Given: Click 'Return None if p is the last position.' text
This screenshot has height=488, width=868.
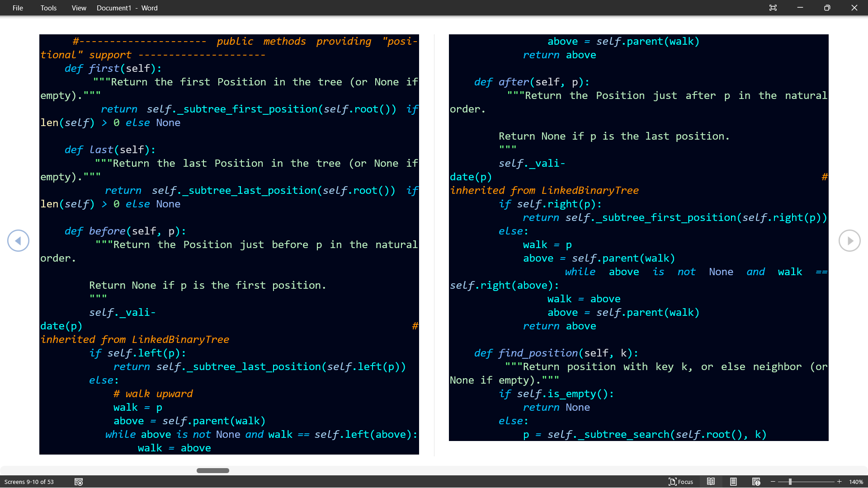Looking at the screenshot, I should tap(614, 136).
